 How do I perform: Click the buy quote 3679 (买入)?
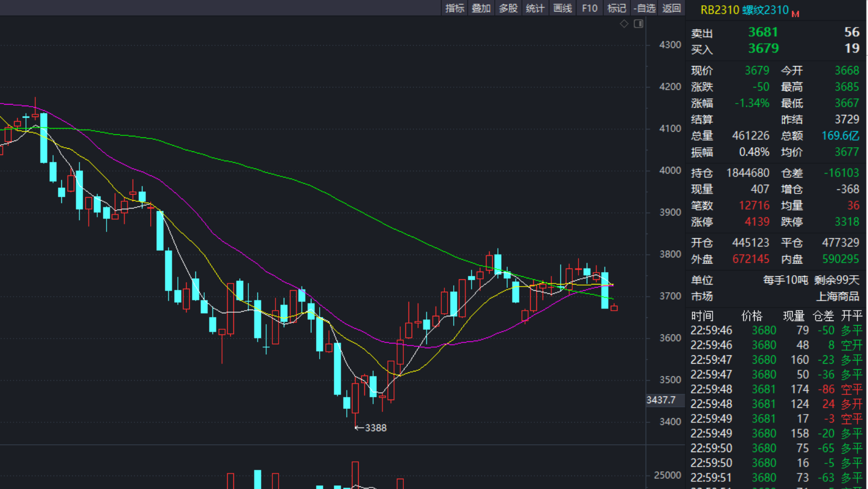point(763,48)
